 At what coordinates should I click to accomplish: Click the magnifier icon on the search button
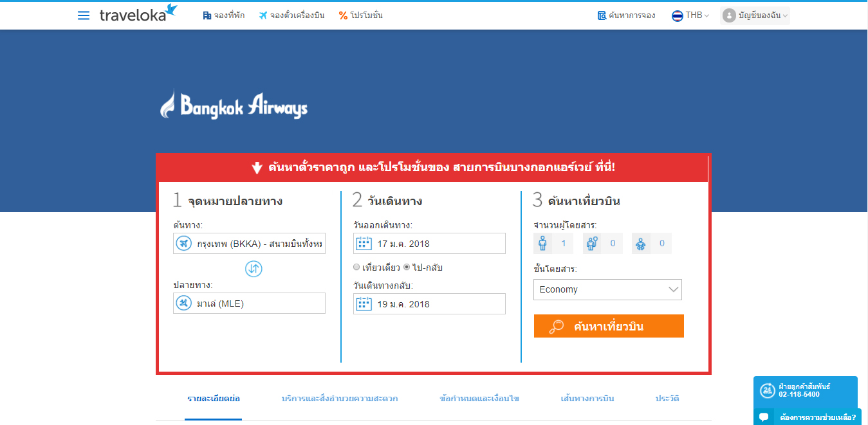pos(557,327)
